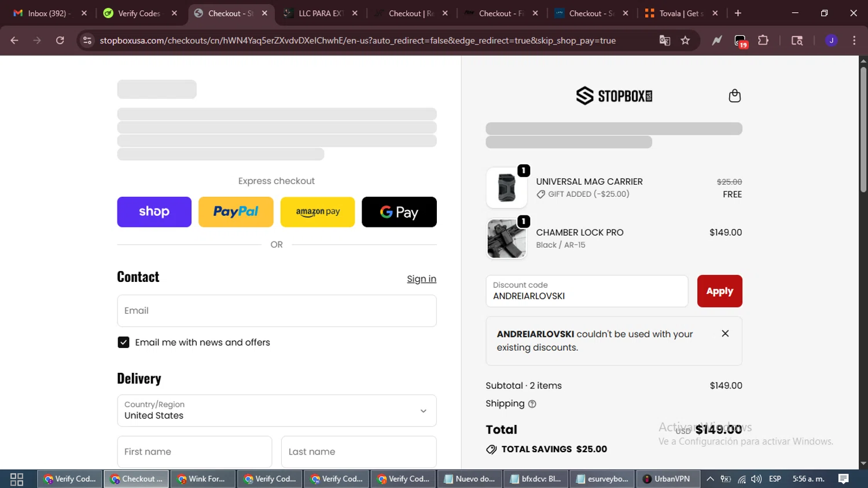Choose PayPal express checkout
This screenshot has width=868, height=488.
click(x=236, y=212)
